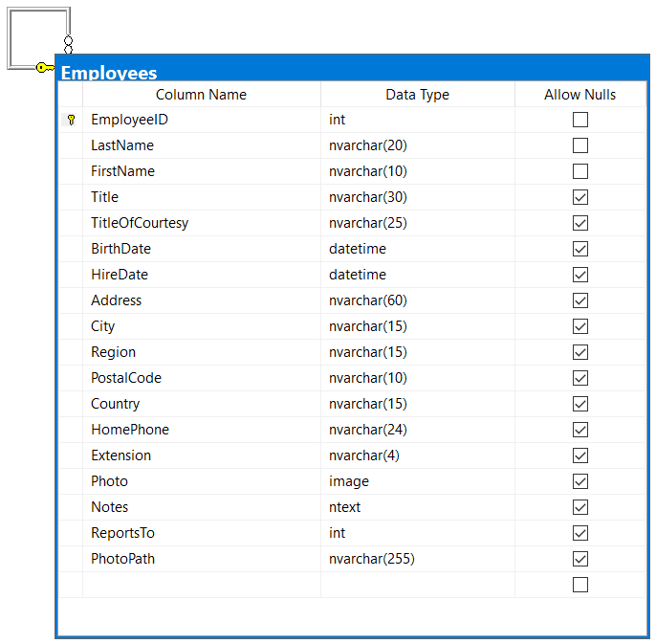Screen dimensions: 656x644
Task: Click the primary key icon beside EmployeeID
Action: coord(71,121)
